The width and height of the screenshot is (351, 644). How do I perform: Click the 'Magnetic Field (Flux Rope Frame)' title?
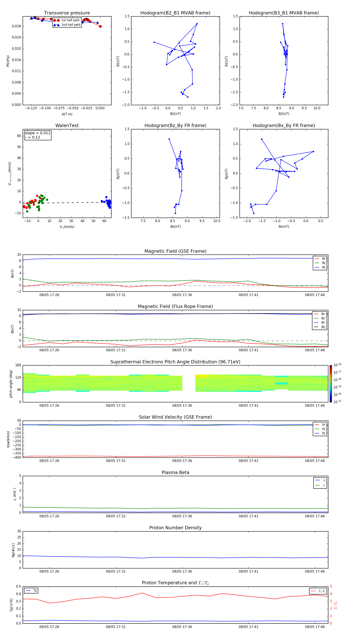click(x=175, y=307)
